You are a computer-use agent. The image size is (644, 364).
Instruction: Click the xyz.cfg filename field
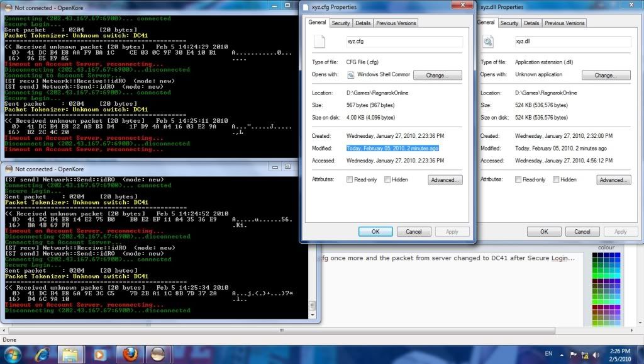pyautogui.click(x=404, y=42)
